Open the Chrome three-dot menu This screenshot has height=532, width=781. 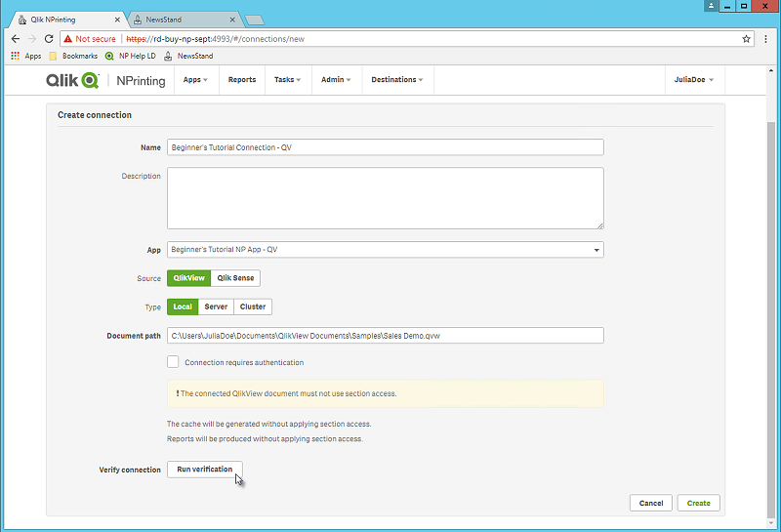tap(764, 39)
